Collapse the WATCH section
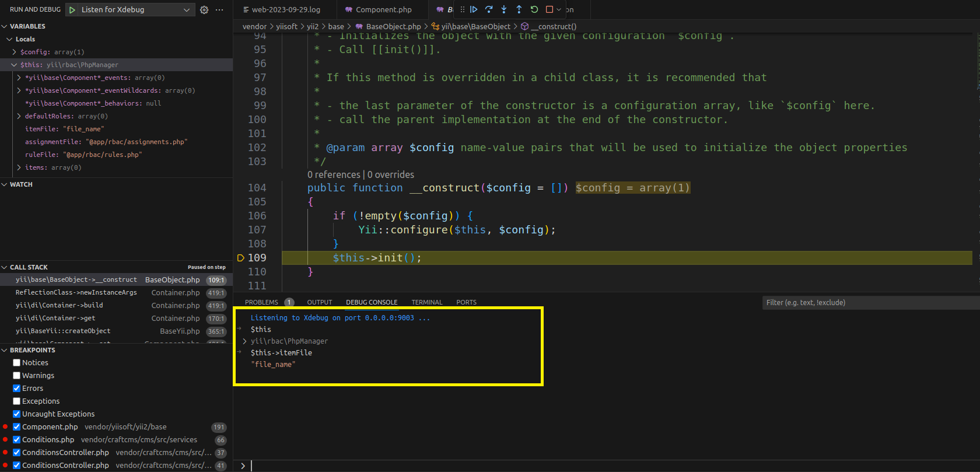Image resolution: width=980 pixels, height=472 pixels. tap(5, 184)
